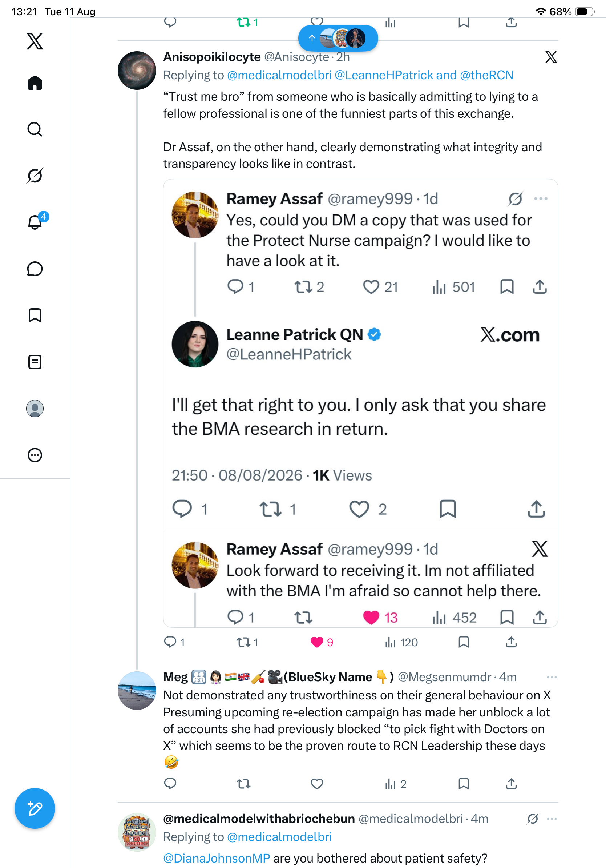Open Lists icon in sidebar
The height and width of the screenshot is (868, 606).
click(x=35, y=362)
